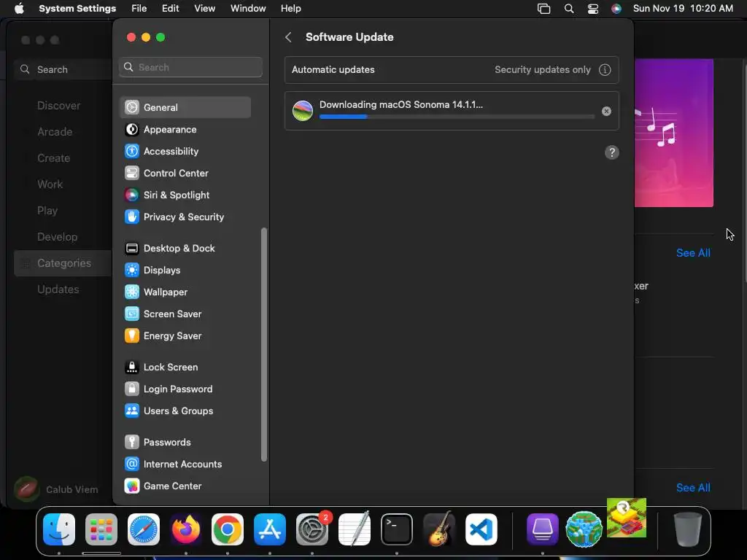Open the pink music artwork in App Store

point(673,133)
